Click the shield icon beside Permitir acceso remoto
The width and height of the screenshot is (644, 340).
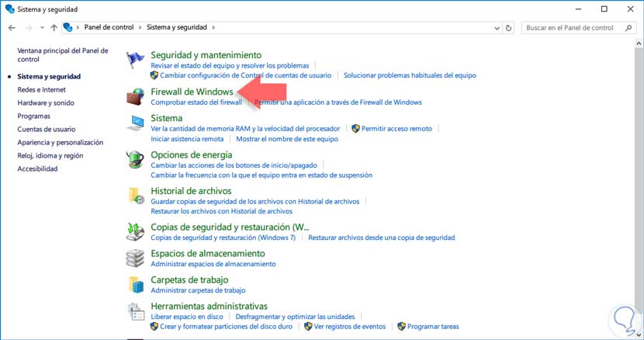click(355, 129)
